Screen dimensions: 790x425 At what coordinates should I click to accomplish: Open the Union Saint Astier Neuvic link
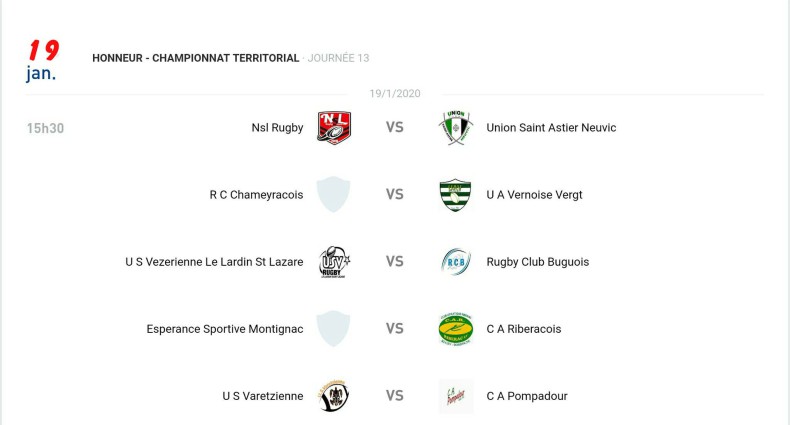[x=551, y=128]
